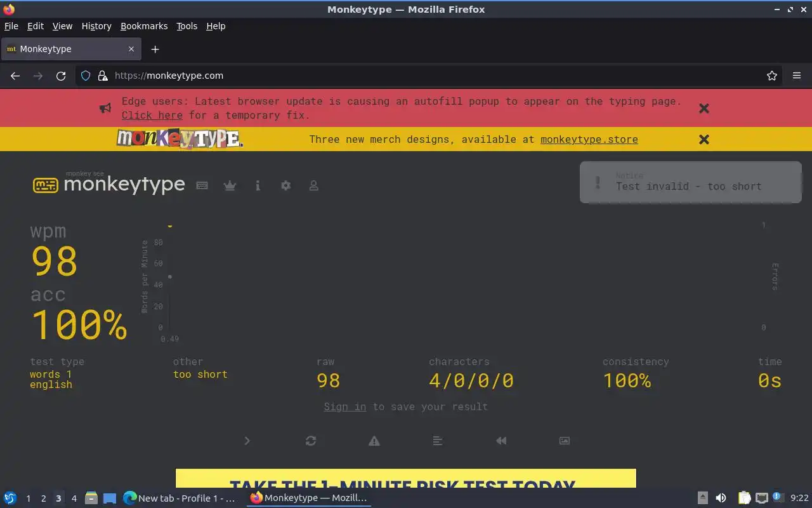Click the 98 wpm result value

point(55,261)
